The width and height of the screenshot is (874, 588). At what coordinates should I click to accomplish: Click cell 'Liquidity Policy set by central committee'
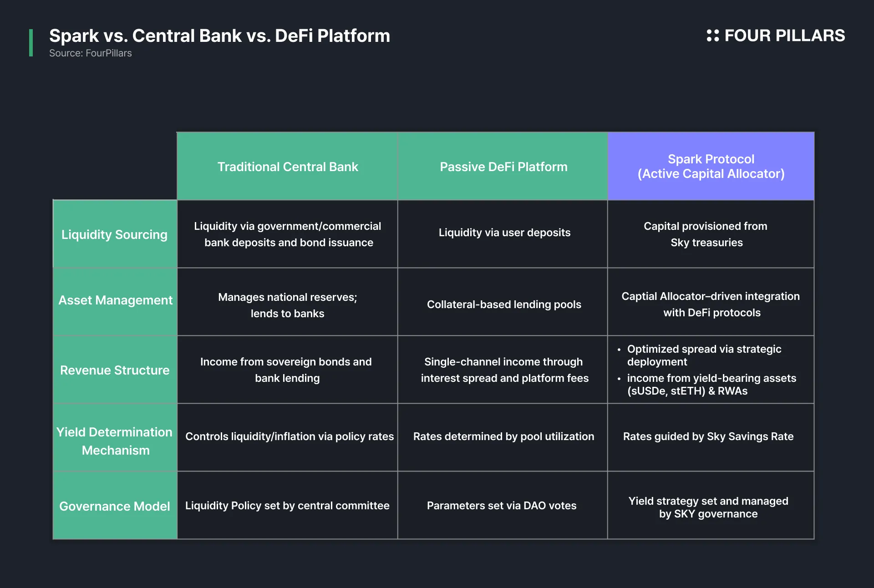[287, 506]
